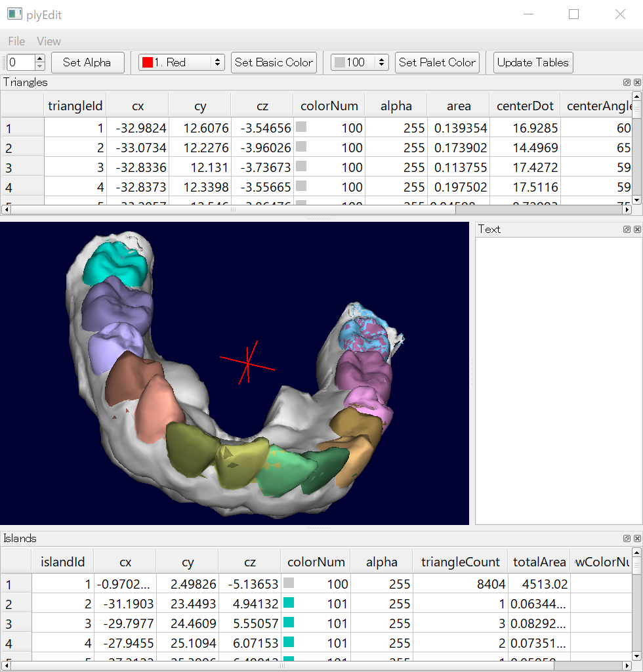
Task: Close the Islands dock panel
Action: click(636, 539)
